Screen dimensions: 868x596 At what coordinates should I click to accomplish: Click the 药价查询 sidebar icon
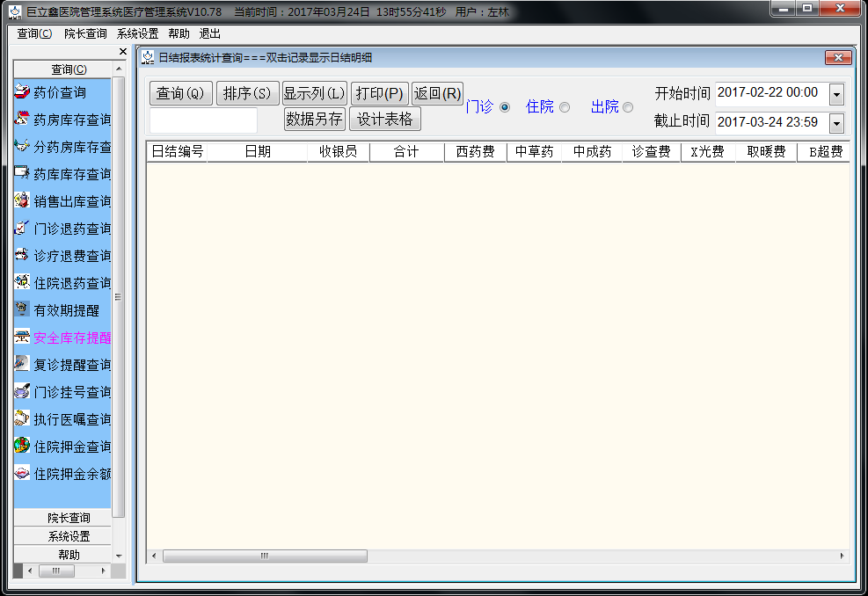[23, 92]
